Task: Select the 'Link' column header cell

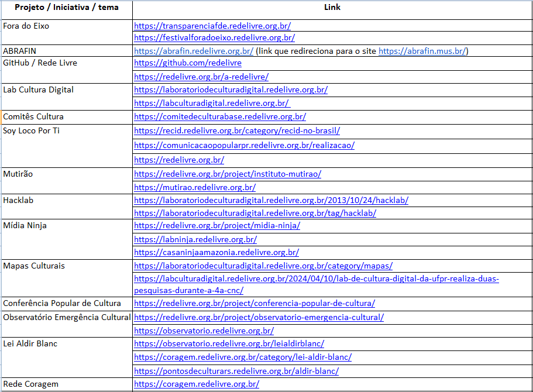Action: pos(332,8)
